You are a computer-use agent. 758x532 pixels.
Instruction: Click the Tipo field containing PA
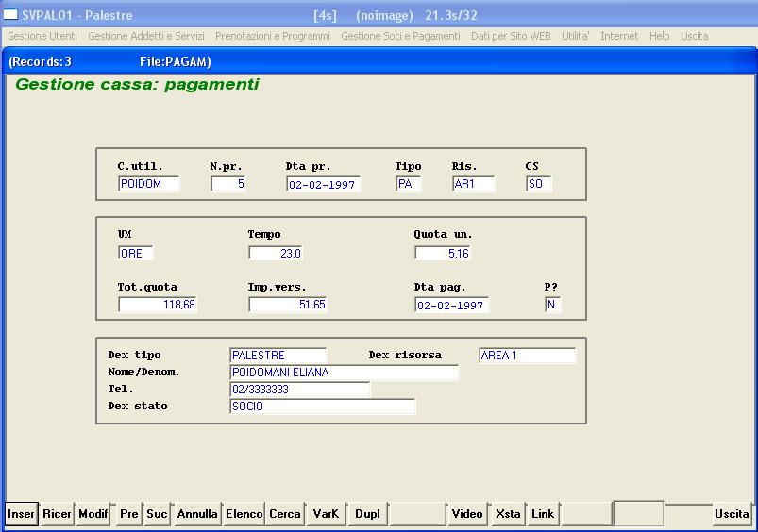point(409,184)
